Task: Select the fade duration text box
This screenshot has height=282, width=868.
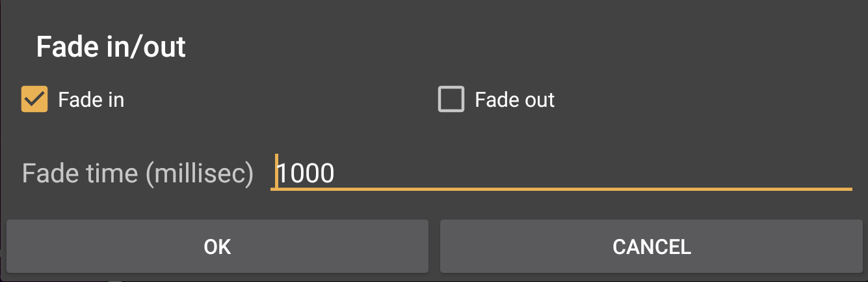Action: (560, 173)
